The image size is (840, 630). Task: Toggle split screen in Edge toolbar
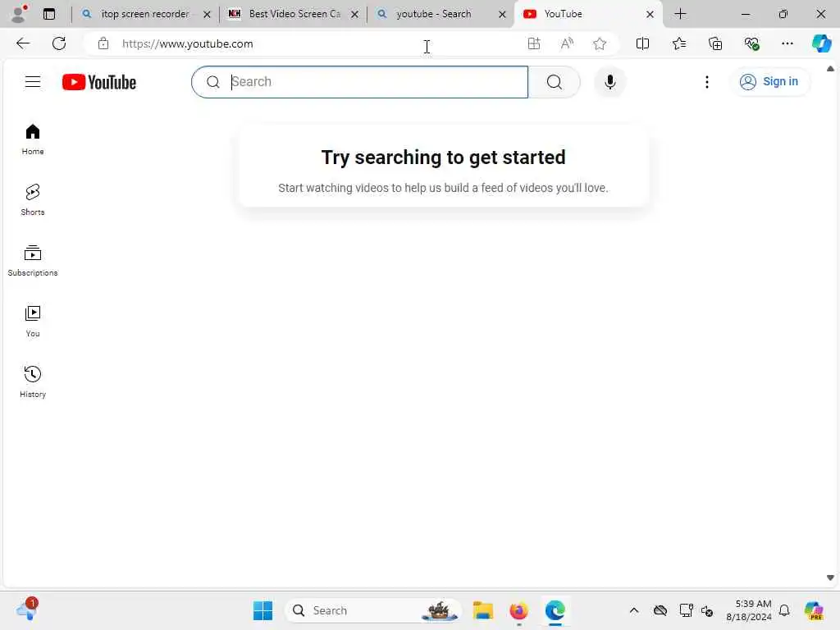[642, 43]
